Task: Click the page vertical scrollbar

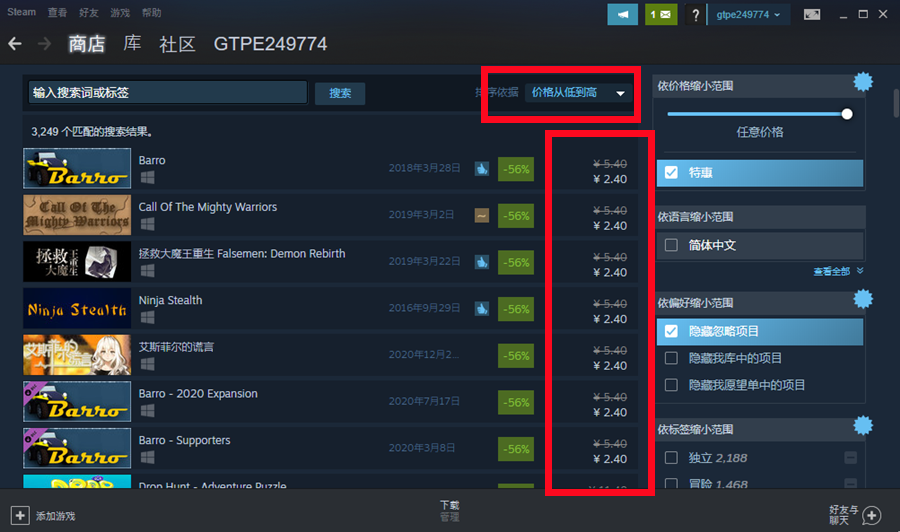Action: click(896, 103)
